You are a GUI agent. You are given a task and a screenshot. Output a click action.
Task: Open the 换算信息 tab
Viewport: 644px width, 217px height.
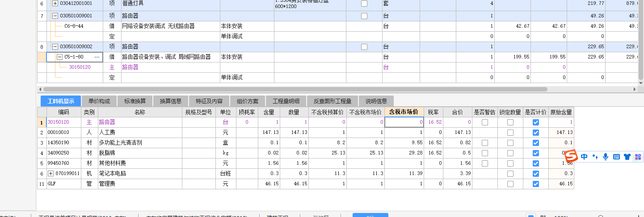coord(171,101)
